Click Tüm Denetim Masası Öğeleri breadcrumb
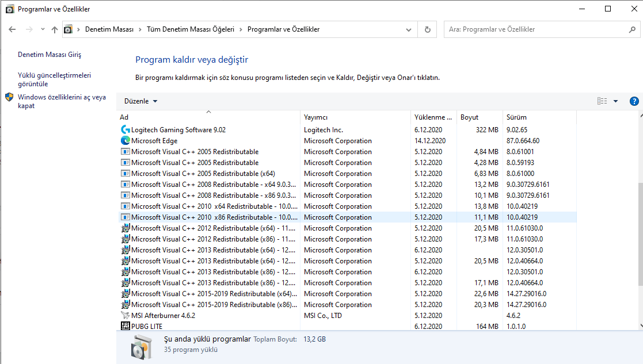The image size is (643, 364). coord(191,29)
